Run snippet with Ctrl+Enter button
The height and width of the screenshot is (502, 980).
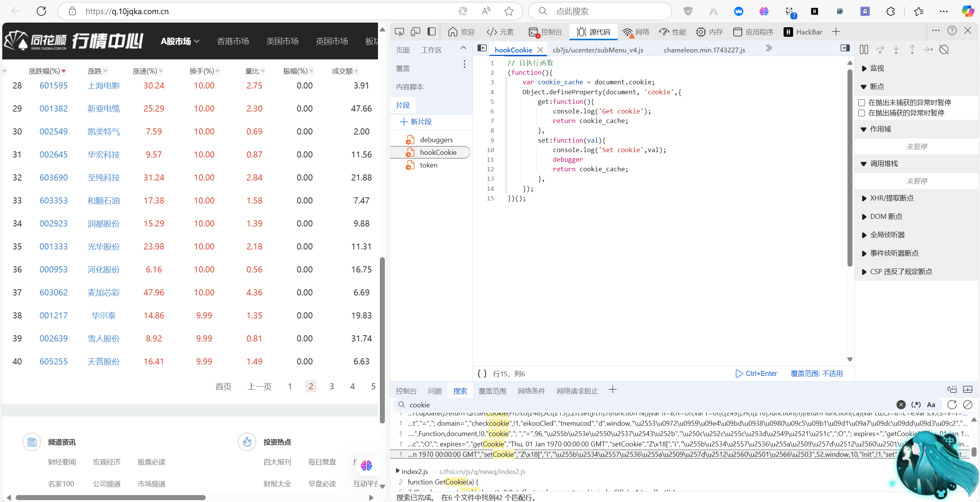click(x=756, y=374)
